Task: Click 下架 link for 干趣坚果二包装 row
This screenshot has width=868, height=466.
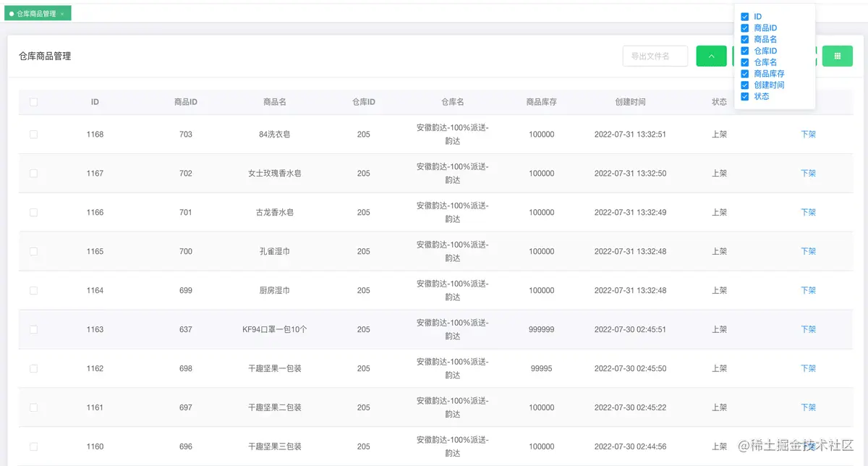Action: pyautogui.click(x=808, y=408)
